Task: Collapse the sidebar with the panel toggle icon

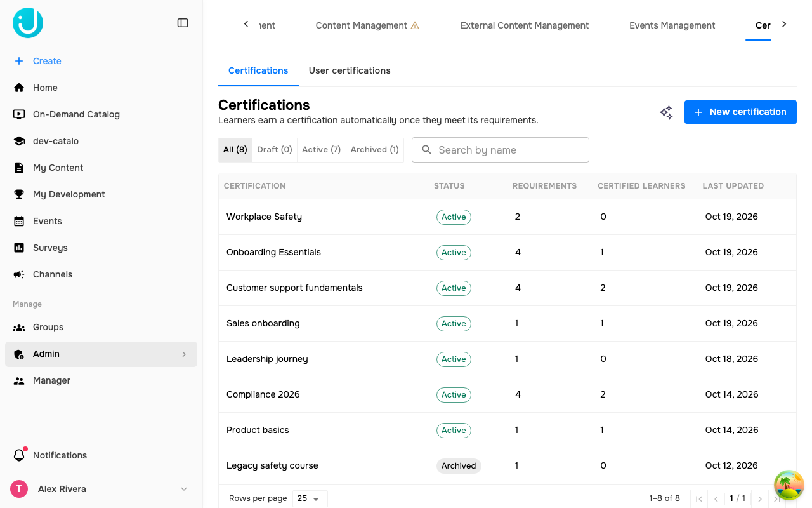Action: [183, 23]
